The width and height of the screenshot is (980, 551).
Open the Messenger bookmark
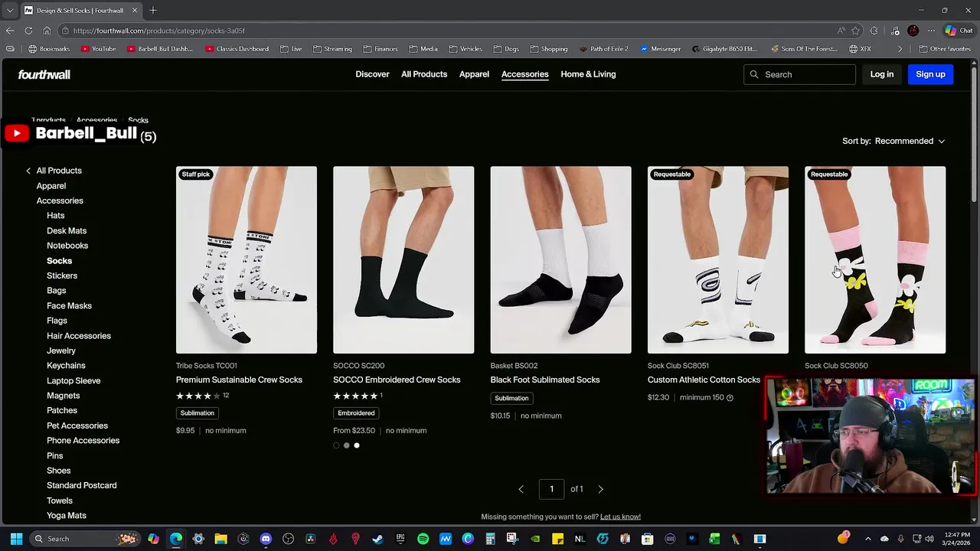(660, 49)
